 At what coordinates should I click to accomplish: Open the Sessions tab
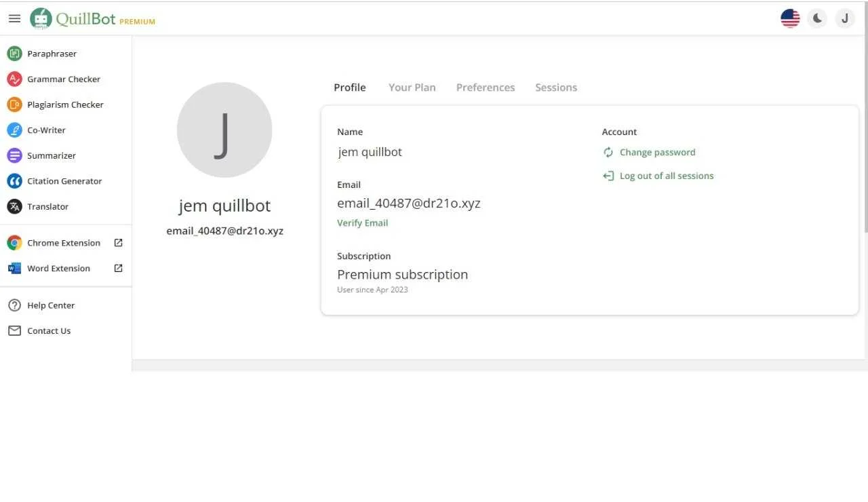(556, 88)
